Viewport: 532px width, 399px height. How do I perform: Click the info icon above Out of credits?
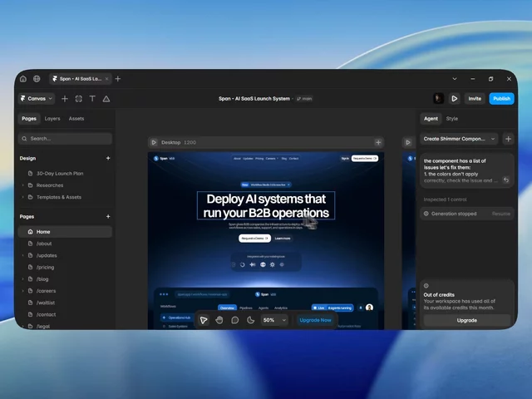(426, 286)
